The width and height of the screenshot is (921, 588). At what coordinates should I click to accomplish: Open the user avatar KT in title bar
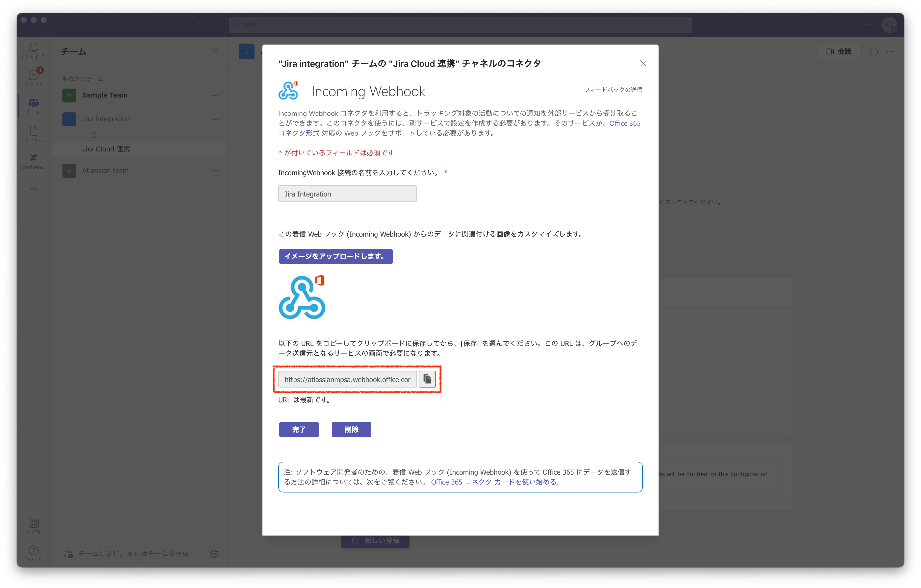point(889,24)
